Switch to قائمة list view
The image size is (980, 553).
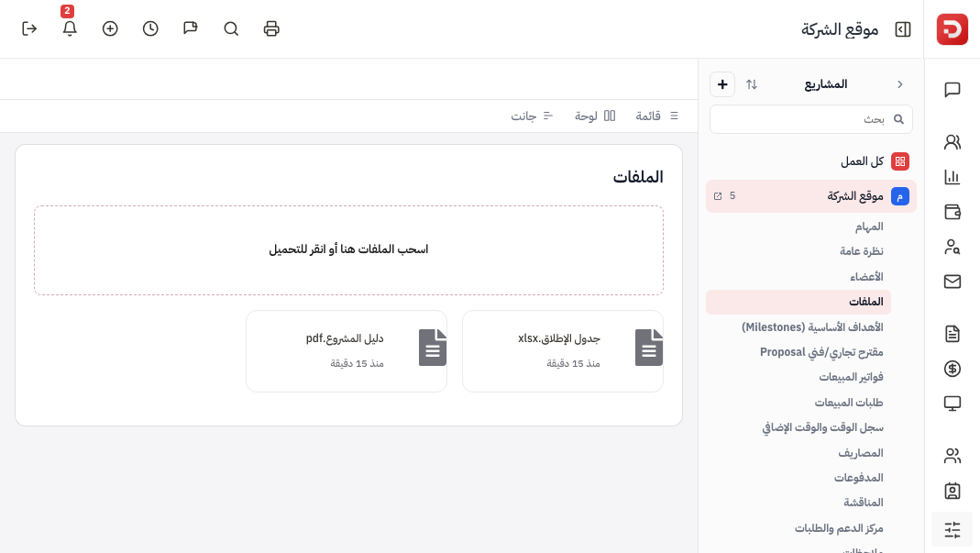pyautogui.click(x=657, y=116)
